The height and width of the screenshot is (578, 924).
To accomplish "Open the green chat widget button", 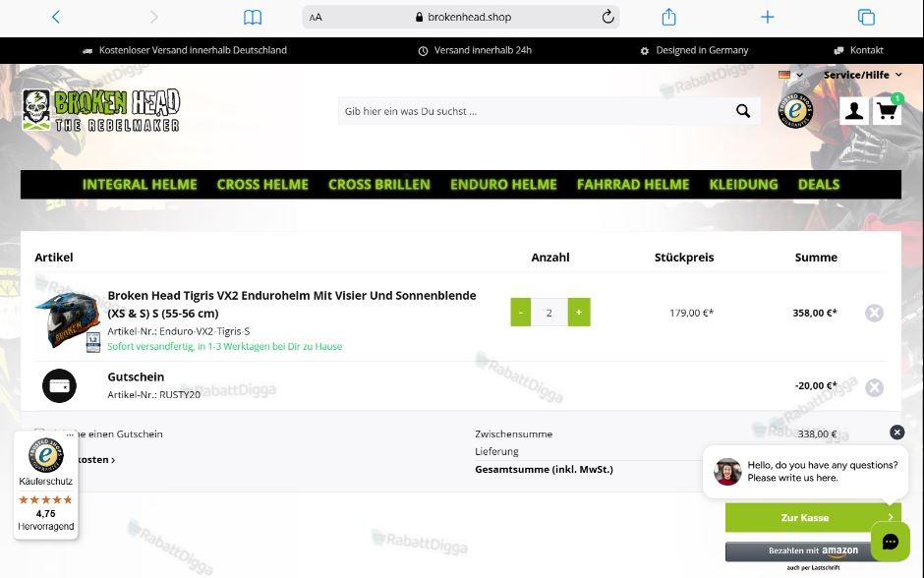I will pyautogui.click(x=891, y=542).
